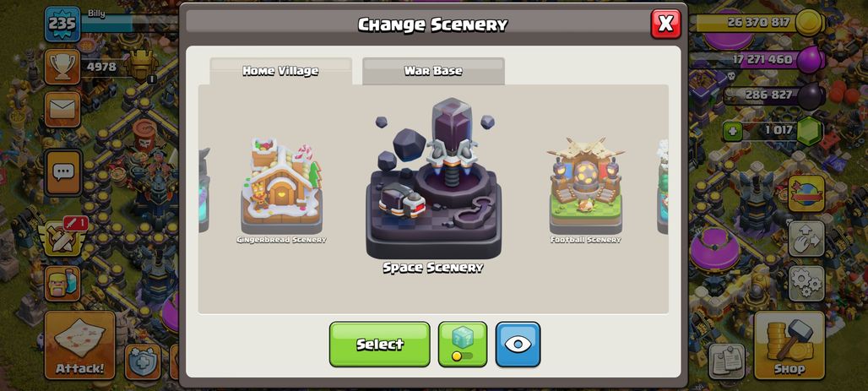Open the globe events banner icon
Screen dimensions: 868x391
806,193
